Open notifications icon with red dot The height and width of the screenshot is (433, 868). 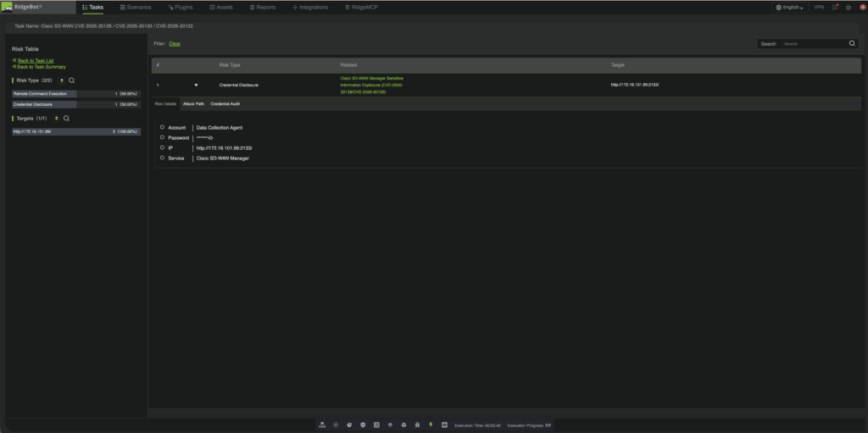tap(835, 7)
